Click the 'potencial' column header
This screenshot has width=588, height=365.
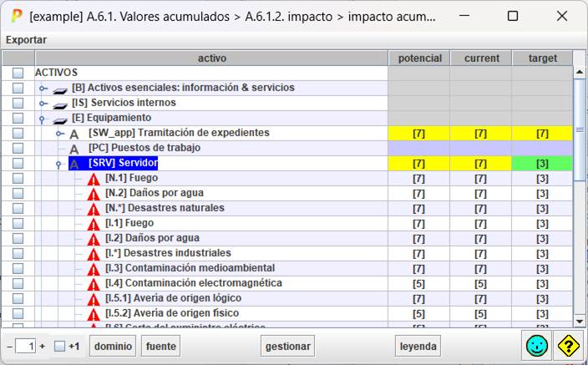419,58
